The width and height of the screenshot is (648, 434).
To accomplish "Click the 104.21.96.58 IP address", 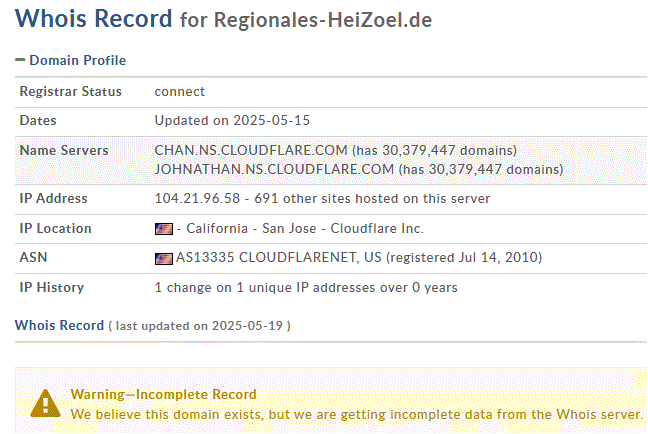I will coord(197,198).
